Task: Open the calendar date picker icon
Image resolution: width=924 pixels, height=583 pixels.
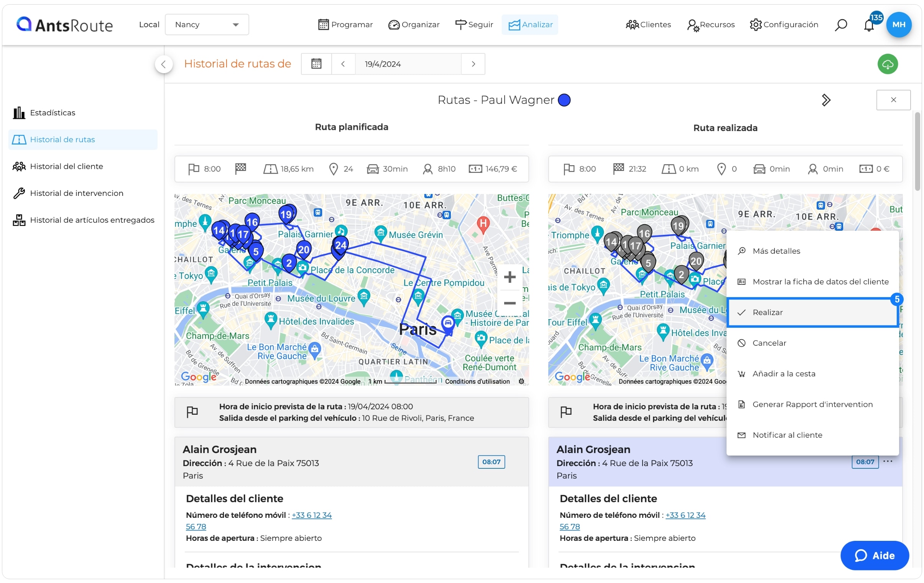Action: [316, 64]
